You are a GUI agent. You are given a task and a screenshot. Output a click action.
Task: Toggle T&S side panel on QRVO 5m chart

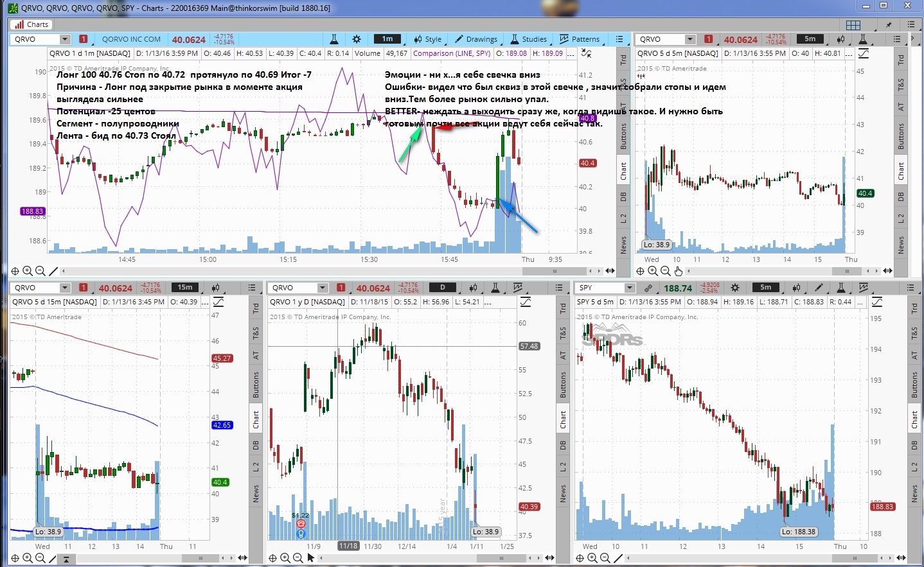click(901, 83)
